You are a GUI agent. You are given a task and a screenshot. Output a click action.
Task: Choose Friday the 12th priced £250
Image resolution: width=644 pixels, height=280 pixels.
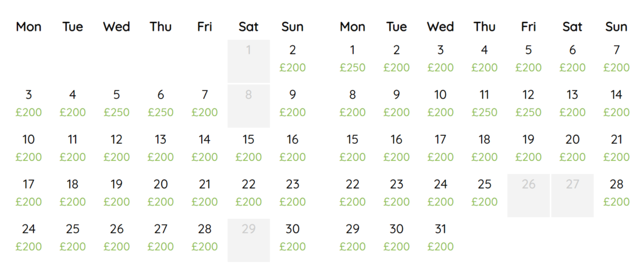tap(528, 103)
